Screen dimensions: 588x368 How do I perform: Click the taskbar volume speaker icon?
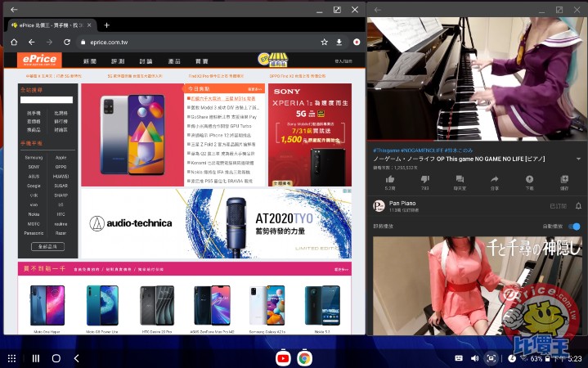click(x=475, y=358)
